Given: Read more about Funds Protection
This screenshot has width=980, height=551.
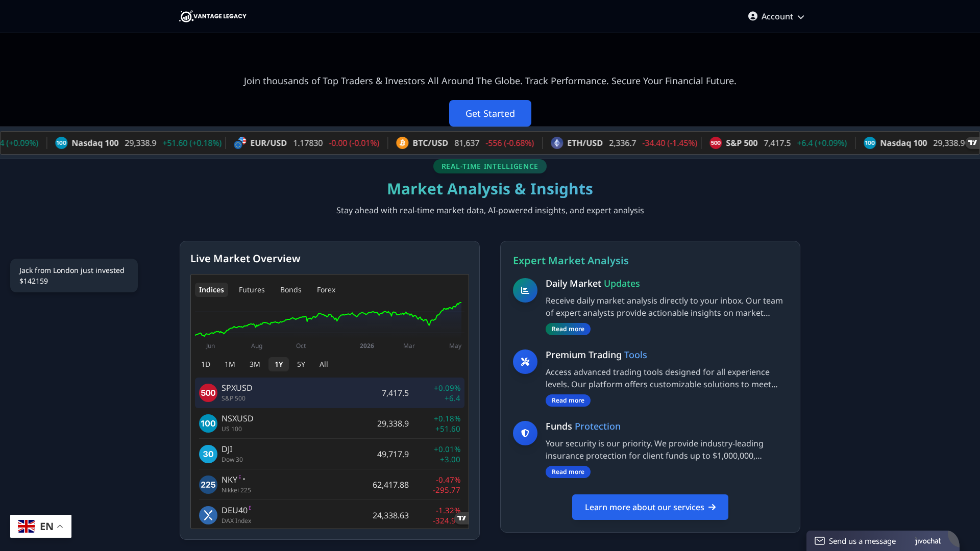Looking at the screenshot, I should tap(568, 472).
